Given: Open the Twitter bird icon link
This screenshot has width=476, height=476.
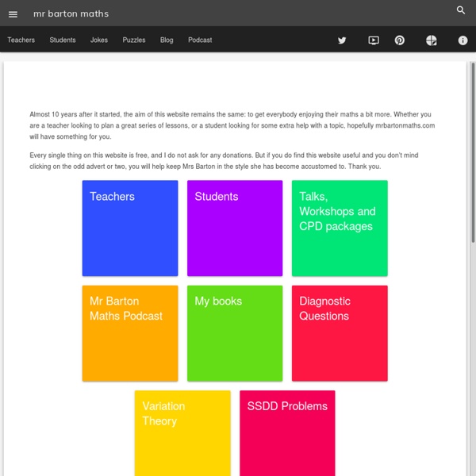Looking at the screenshot, I should coord(342,40).
